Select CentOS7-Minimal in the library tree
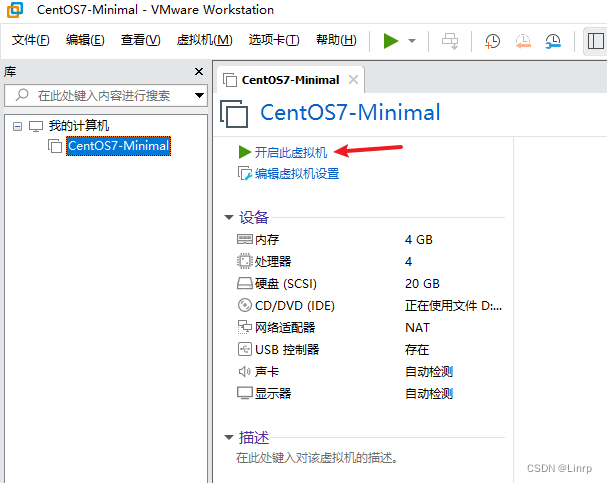Screen dimensions: 607x483 (x=118, y=146)
